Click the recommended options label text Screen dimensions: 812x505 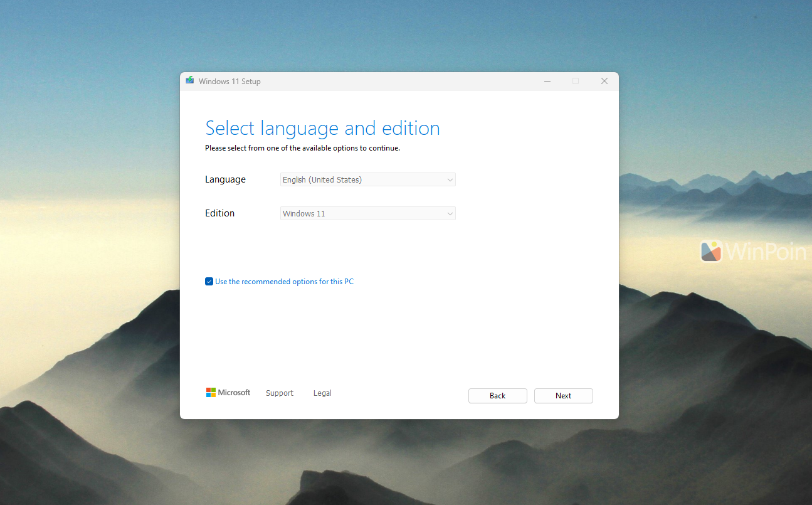(x=284, y=281)
